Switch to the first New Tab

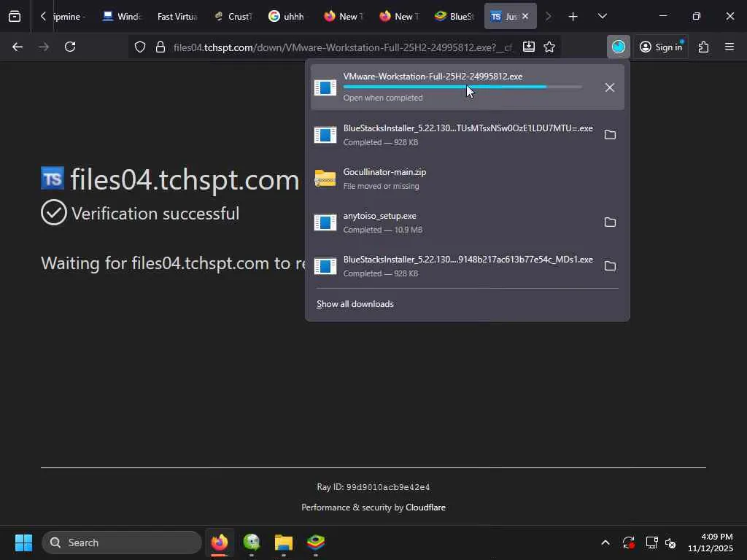tap(344, 17)
